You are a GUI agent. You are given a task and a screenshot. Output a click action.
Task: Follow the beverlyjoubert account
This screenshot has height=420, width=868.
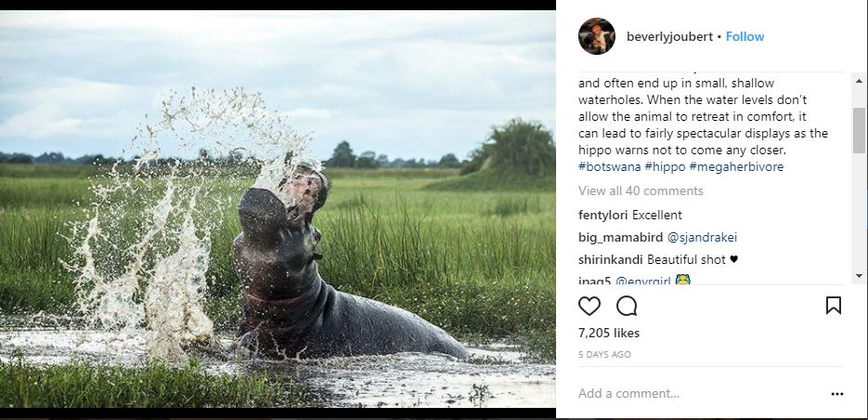745,37
